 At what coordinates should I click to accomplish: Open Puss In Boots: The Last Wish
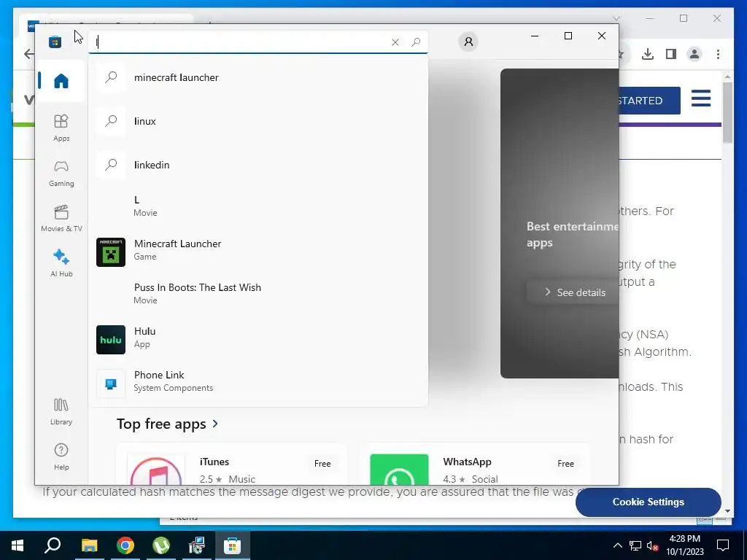point(258,293)
